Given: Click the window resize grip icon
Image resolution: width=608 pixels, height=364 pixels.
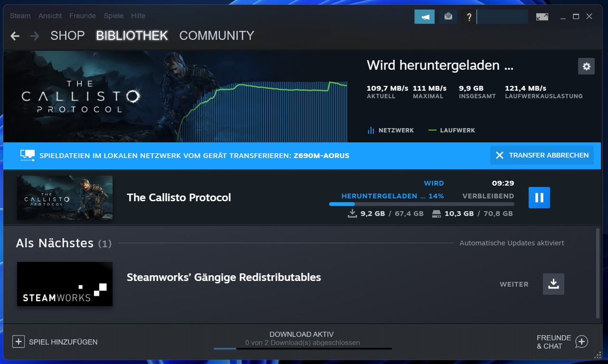Looking at the screenshot, I should [597, 355].
